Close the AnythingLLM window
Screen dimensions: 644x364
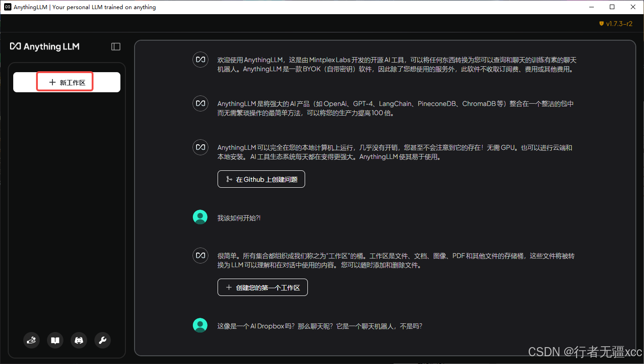coord(633,7)
